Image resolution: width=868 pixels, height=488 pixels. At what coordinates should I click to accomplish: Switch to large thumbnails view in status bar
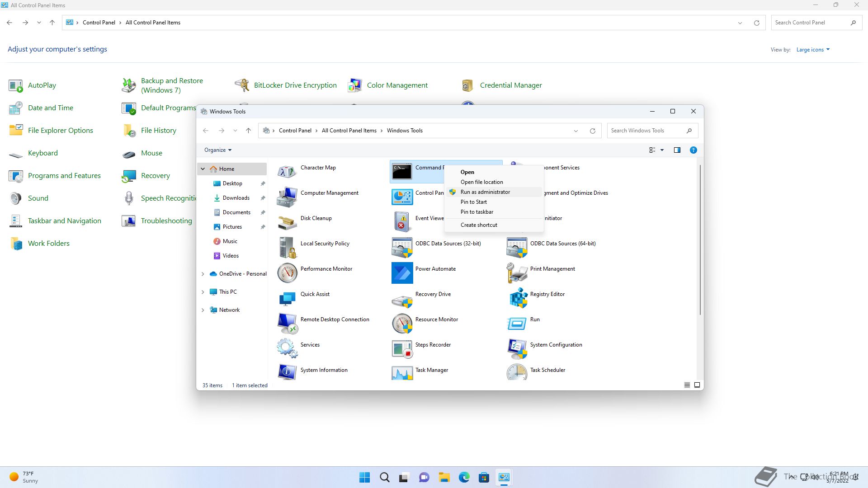[697, 385]
